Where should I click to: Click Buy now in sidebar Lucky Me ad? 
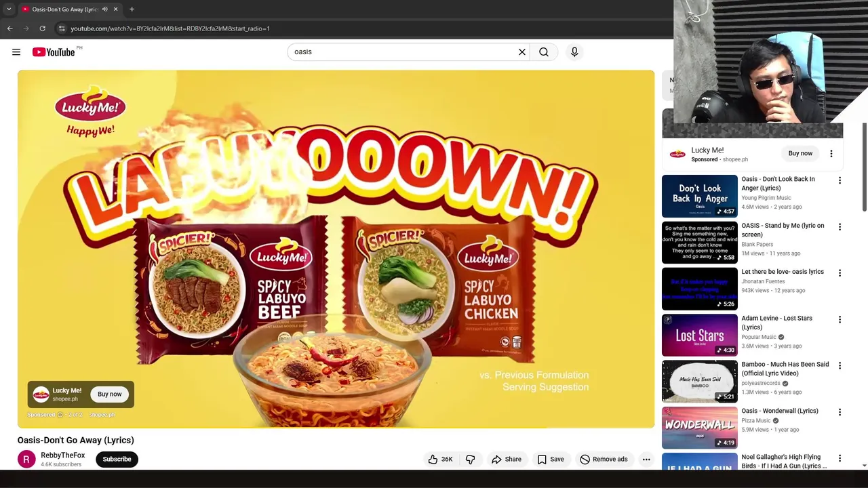[x=800, y=153]
